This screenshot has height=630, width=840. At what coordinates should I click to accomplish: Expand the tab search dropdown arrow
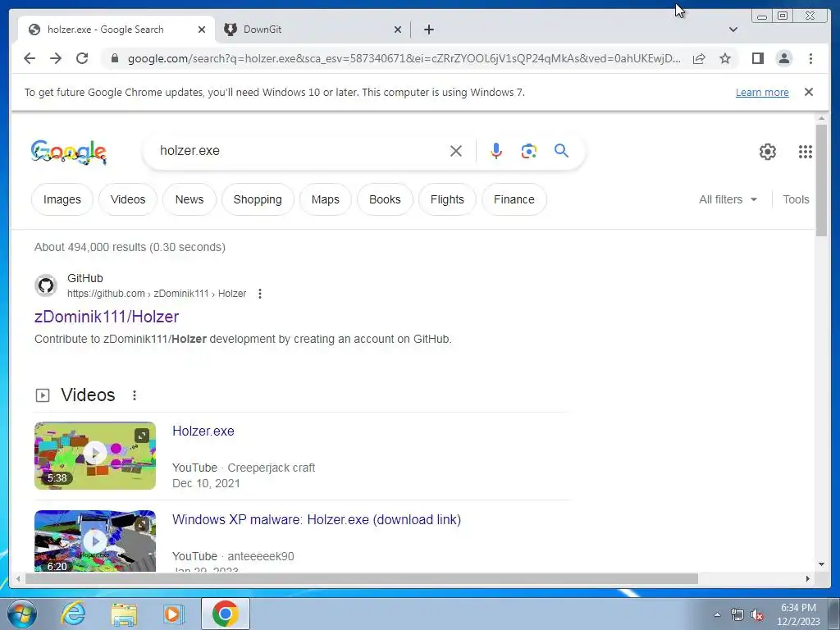click(733, 30)
